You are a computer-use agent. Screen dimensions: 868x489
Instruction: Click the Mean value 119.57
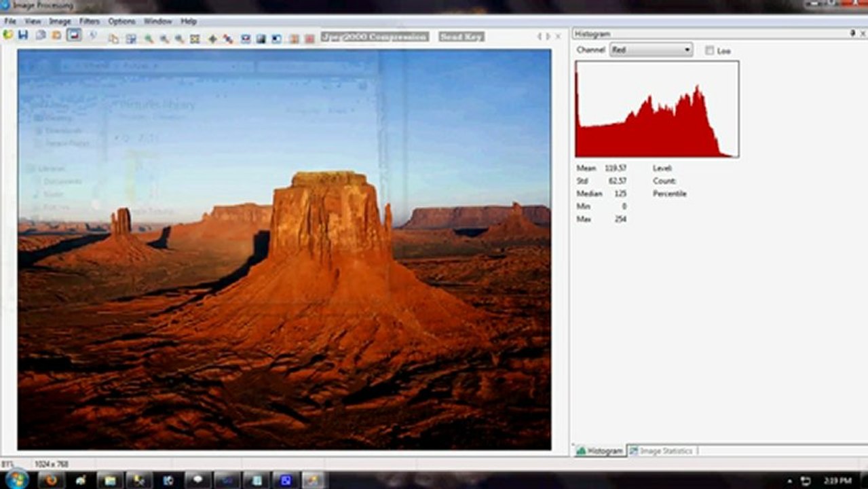click(x=616, y=168)
